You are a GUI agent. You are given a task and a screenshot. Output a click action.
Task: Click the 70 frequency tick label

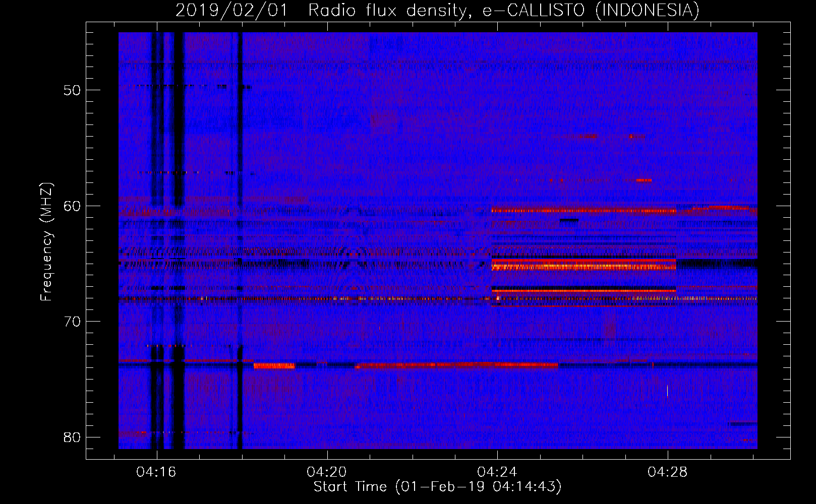click(72, 322)
